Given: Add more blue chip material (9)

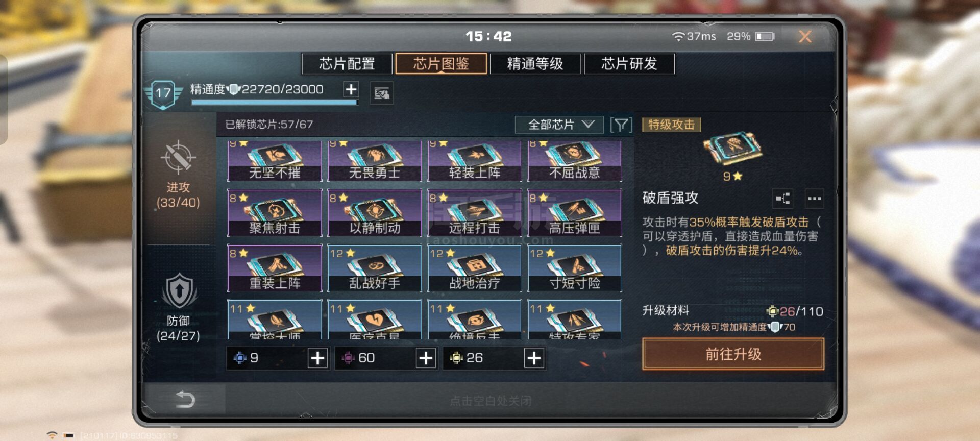Looking at the screenshot, I should point(317,358).
